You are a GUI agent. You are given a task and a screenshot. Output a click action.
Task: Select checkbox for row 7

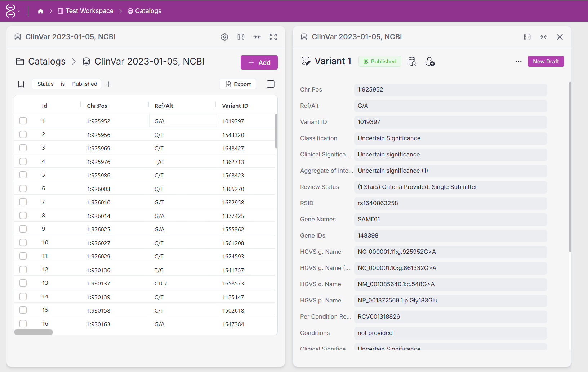23,202
